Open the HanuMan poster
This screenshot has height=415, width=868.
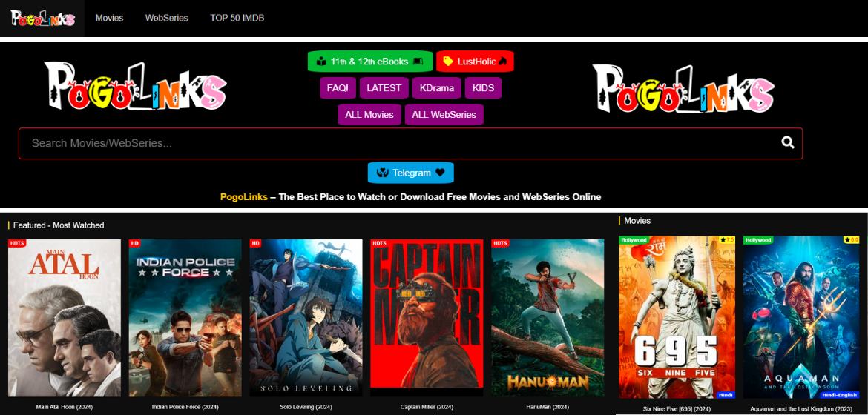point(548,318)
